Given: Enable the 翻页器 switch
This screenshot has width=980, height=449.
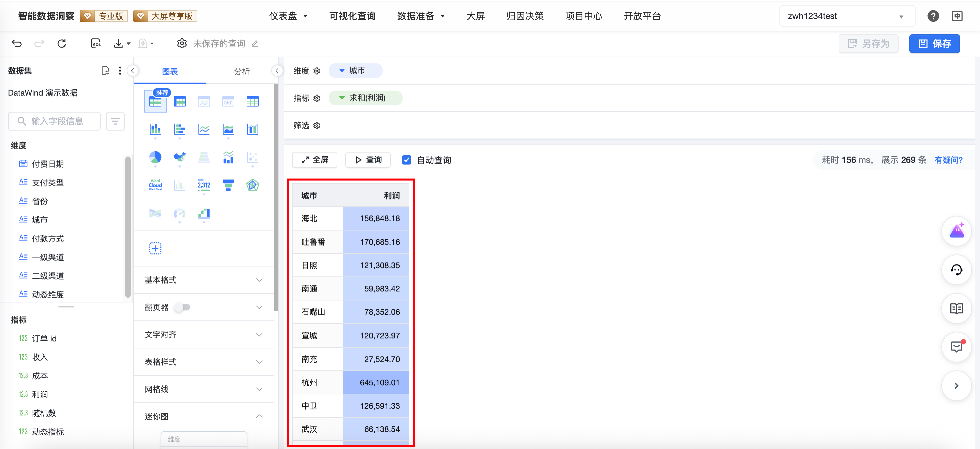Looking at the screenshot, I should point(182,307).
